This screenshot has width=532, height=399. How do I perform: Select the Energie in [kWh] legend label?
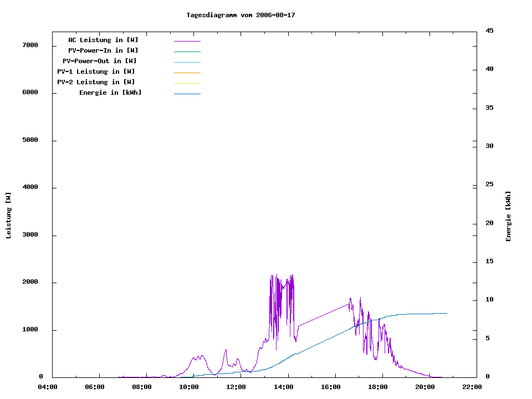click(x=110, y=93)
